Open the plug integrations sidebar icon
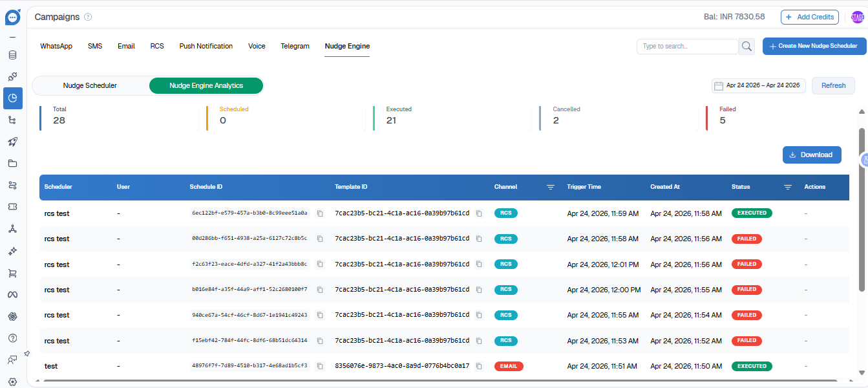Screen dimensions: 868x388 pos(12,76)
